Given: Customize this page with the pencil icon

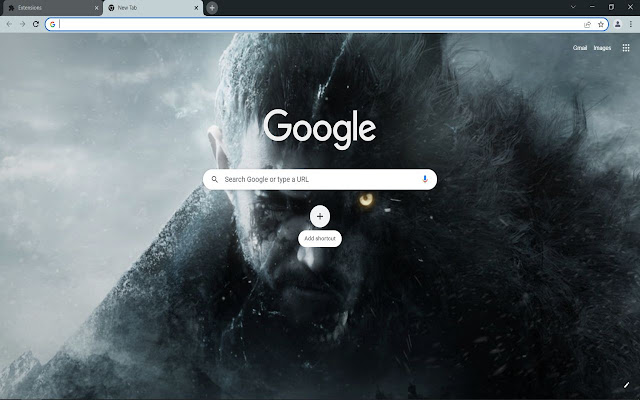Looking at the screenshot, I should (626, 385).
